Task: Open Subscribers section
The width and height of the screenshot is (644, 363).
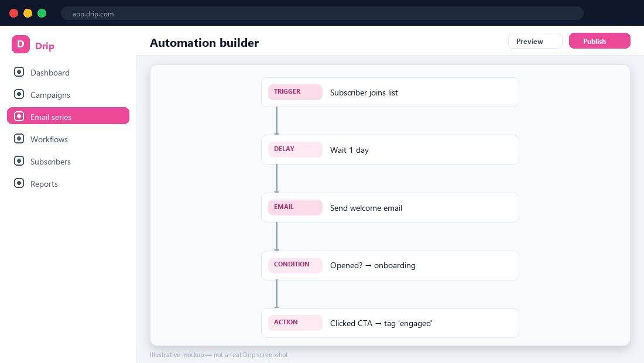Action: click(x=68, y=162)
